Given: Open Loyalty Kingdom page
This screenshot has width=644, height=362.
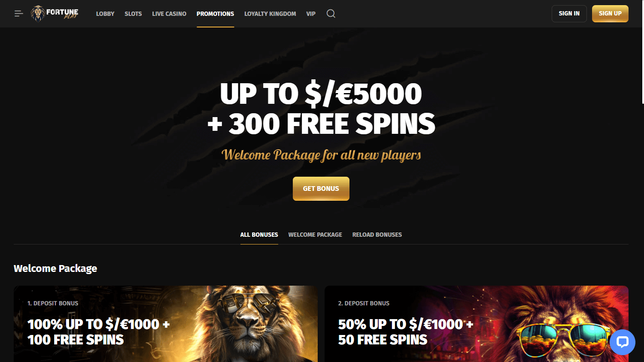Looking at the screenshot, I should pyautogui.click(x=270, y=14).
